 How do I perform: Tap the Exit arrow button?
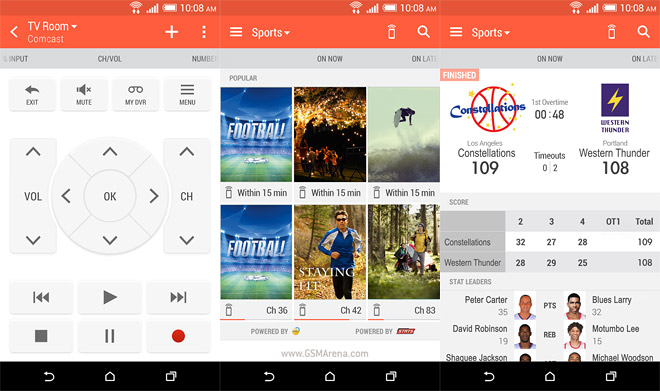click(32, 95)
